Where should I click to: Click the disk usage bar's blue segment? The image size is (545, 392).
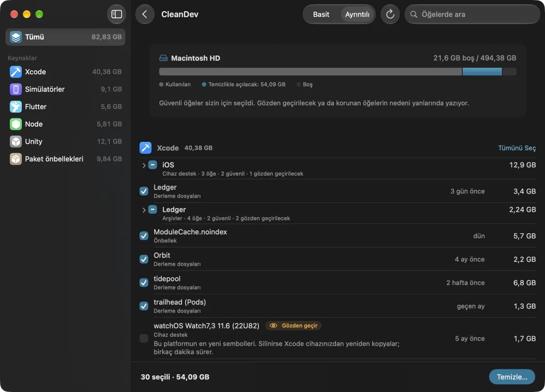point(482,72)
